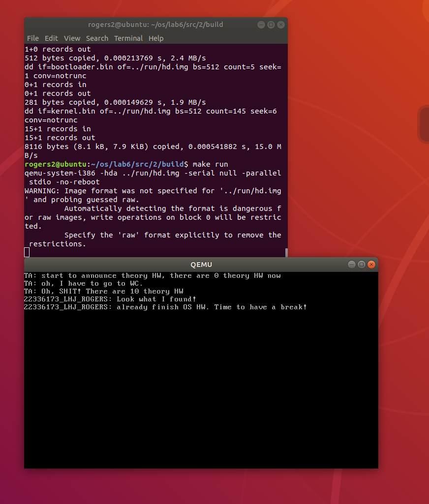The image size is (429, 504).
Task: Open the Terminal menu item
Action: coord(128,38)
